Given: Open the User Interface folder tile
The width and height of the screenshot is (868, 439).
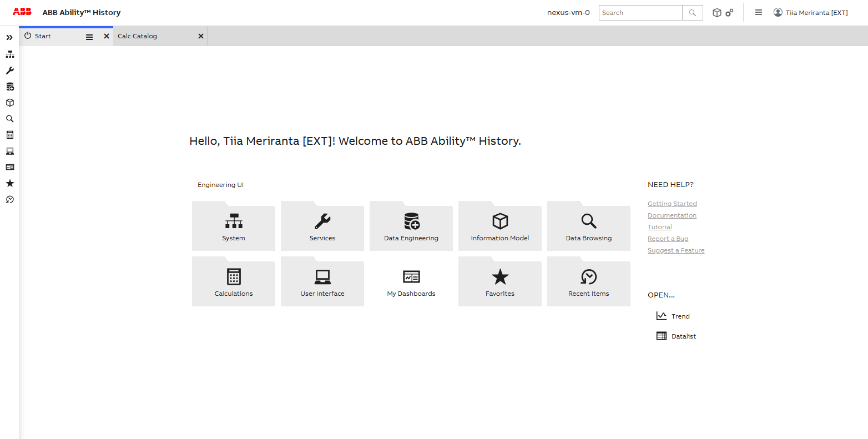Looking at the screenshot, I should (x=322, y=281).
